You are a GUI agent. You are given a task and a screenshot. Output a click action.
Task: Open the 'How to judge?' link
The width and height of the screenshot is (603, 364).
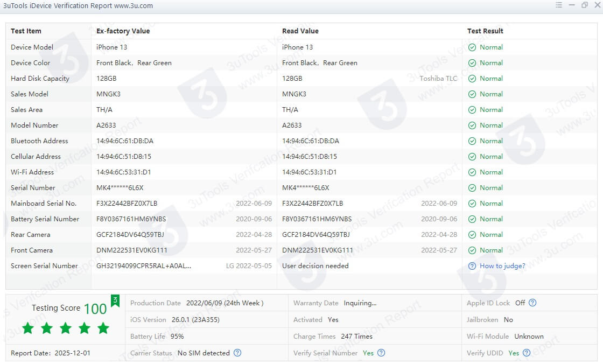pos(502,266)
